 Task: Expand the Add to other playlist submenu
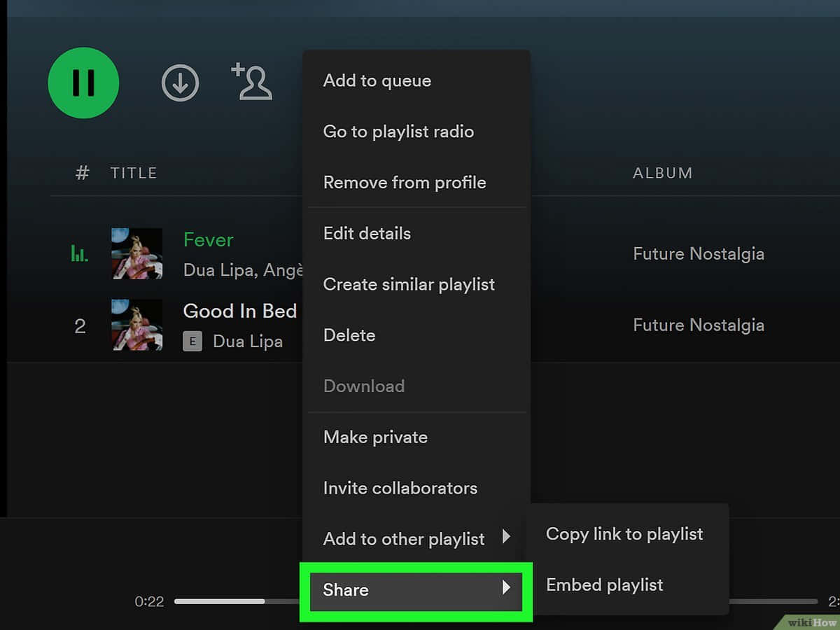tap(416, 539)
